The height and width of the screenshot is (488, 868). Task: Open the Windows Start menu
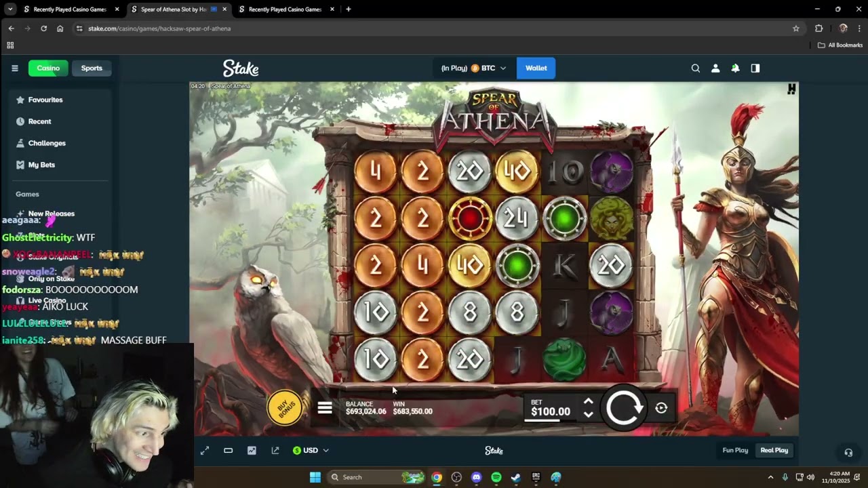pyautogui.click(x=315, y=477)
